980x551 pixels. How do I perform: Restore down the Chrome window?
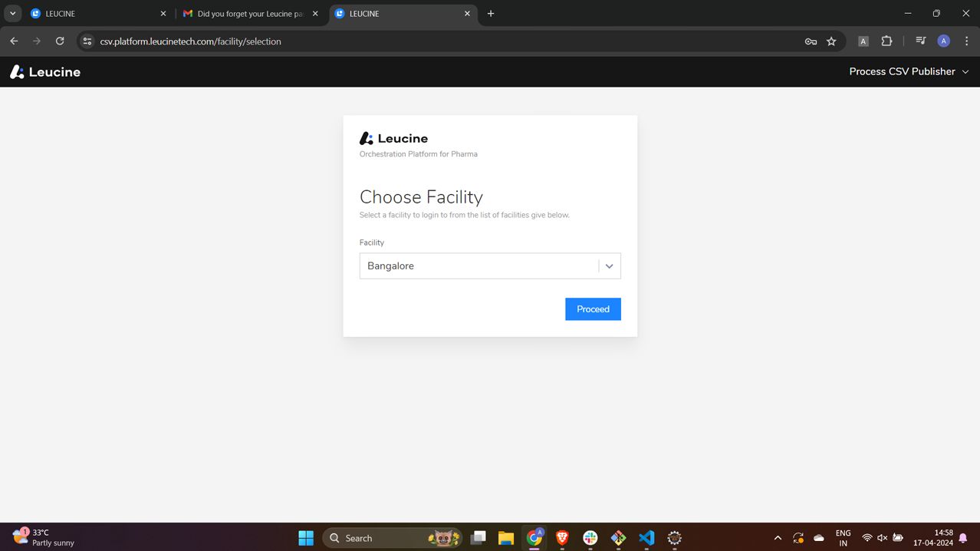tap(936, 13)
